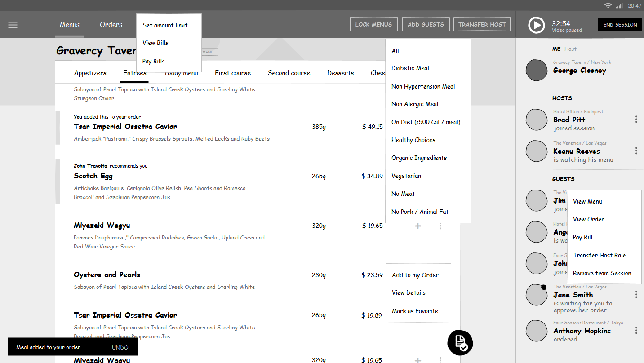Click Brad Pitt's avatar
This screenshot has height=363, width=644.
pos(537,120)
